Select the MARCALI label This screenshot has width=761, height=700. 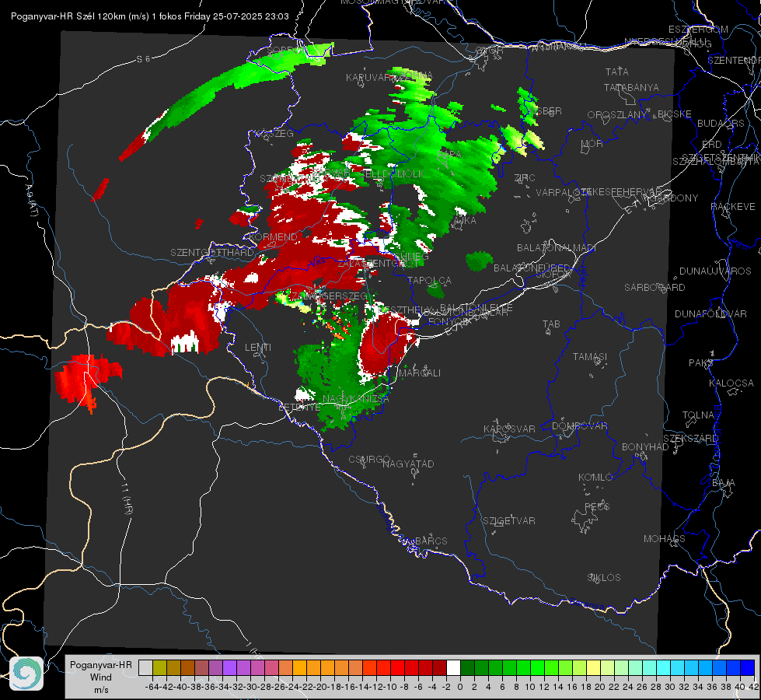pos(420,373)
